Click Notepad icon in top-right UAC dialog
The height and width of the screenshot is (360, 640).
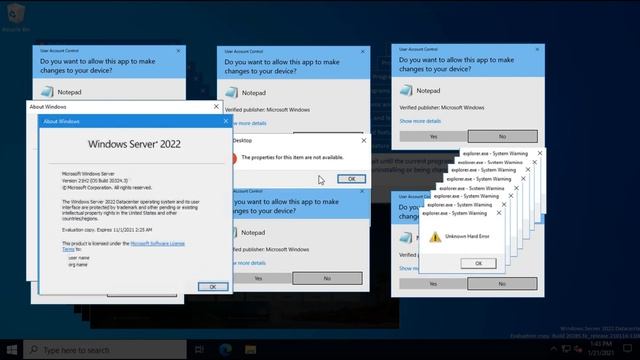(x=406, y=91)
